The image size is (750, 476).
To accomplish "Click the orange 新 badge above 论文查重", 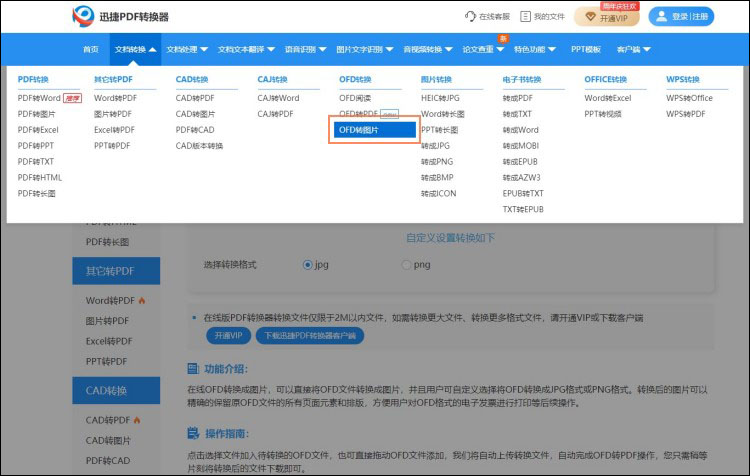I will (503, 39).
